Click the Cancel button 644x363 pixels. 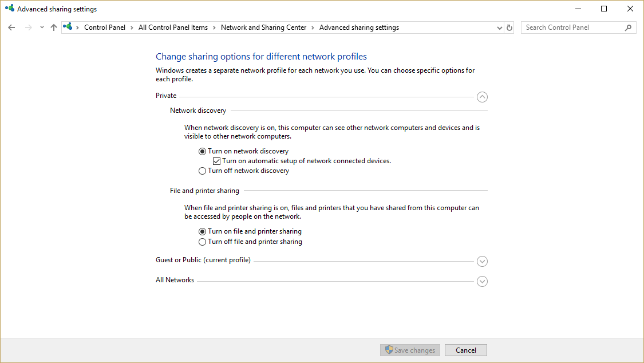click(466, 350)
